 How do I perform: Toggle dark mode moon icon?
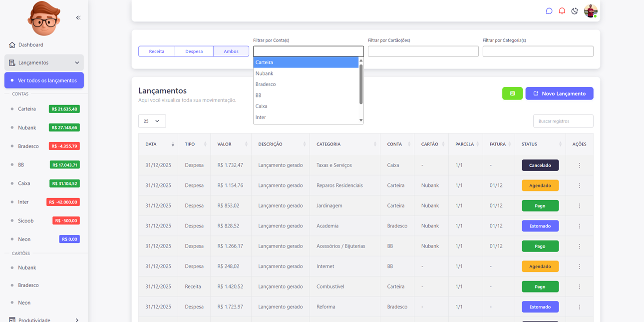[575, 11]
